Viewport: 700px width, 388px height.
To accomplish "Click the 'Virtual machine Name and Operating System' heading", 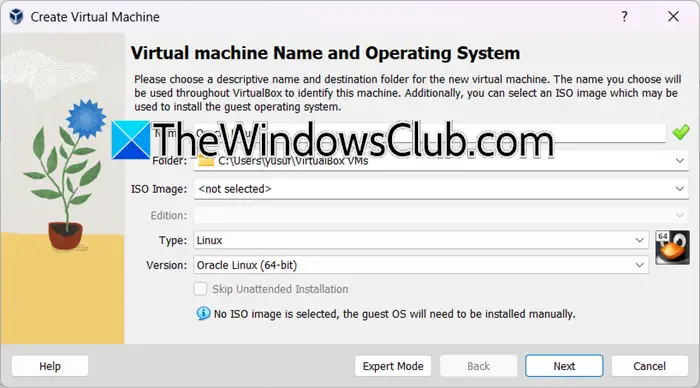I will [x=325, y=53].
